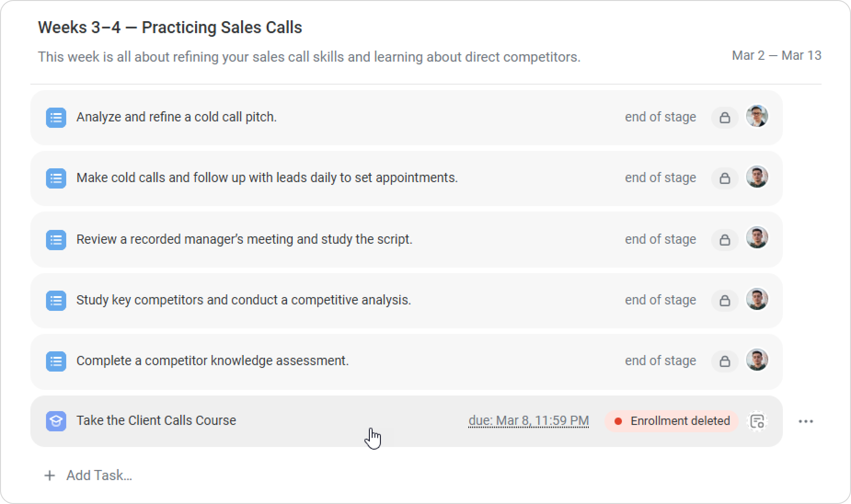Click the 'Mar 2 — Mar 13' stage date range
This screenshot has height=504, width=851.
(776, 56)
